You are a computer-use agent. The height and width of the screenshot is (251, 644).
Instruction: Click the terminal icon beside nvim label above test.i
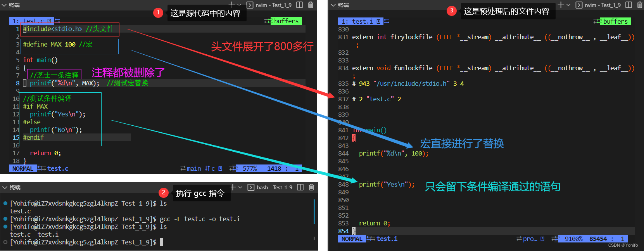[579, 5]
